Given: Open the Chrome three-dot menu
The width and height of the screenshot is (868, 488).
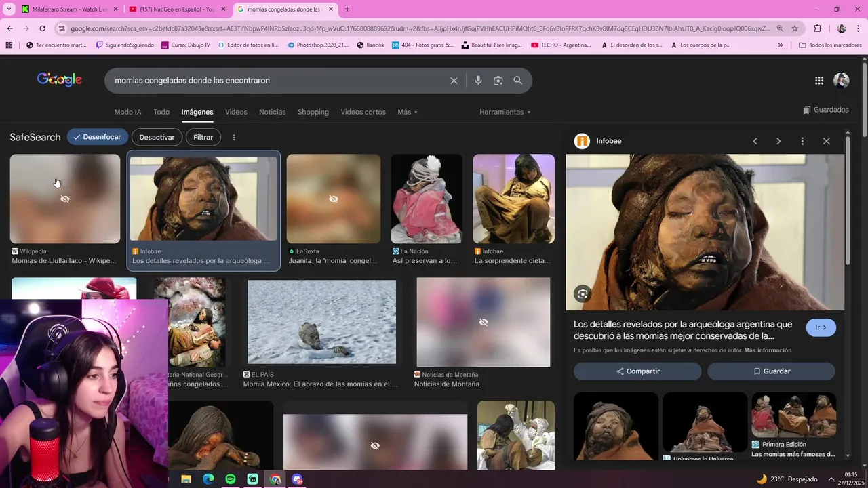Looking at the screenshot, I should click(859, 28).
